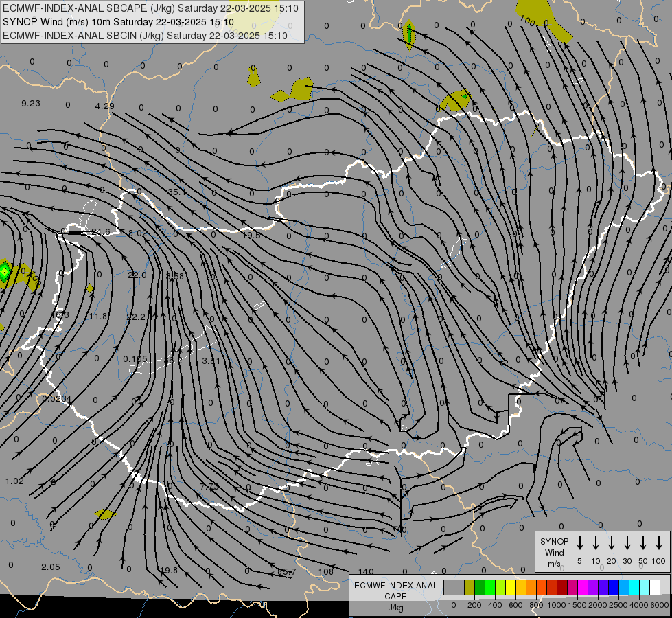Click the wind arrow above the 100 label
This screenshot has width=672, height=618.
coord(659,543)
